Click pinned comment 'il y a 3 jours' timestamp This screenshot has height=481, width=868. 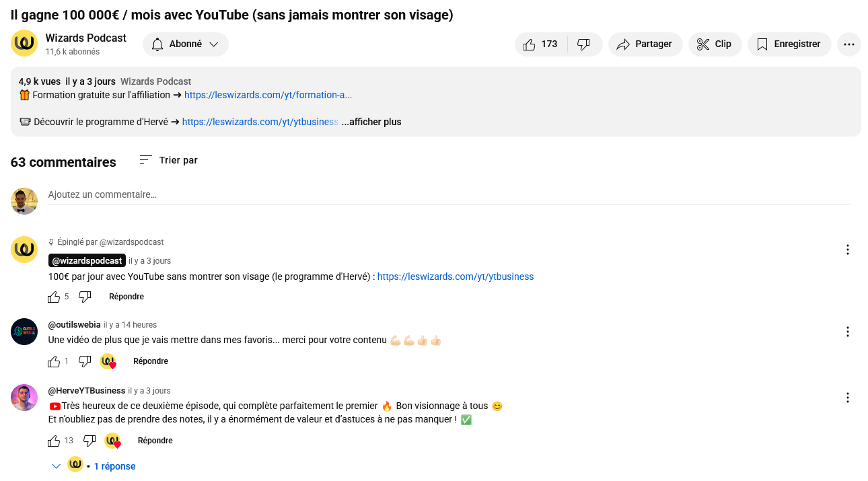(x=149, y=261)
